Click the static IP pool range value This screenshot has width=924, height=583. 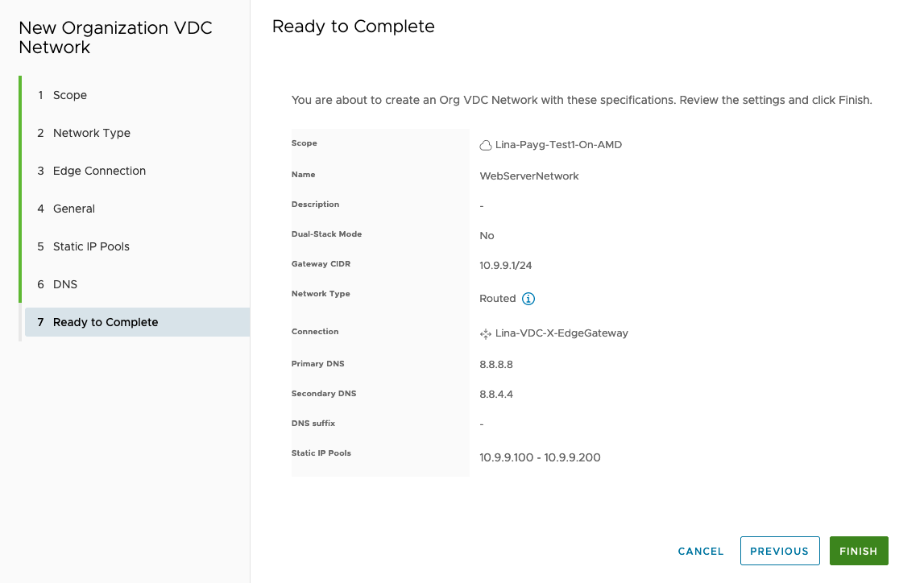tap(540, 457)
